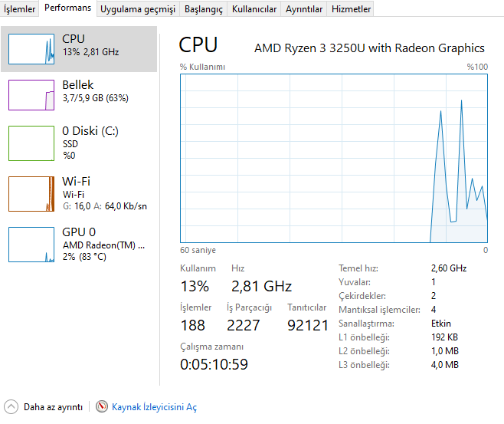Select the Wi-Fi sidebar entry label

76,182
